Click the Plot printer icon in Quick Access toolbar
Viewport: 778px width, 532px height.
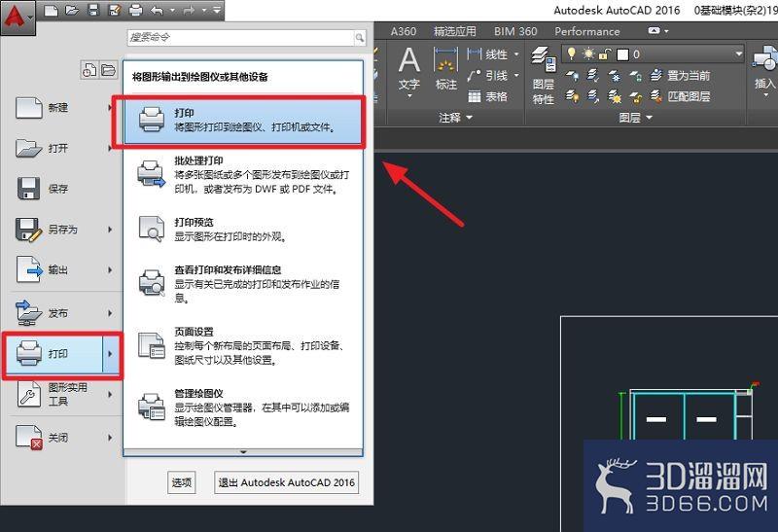tap(135, 10)
